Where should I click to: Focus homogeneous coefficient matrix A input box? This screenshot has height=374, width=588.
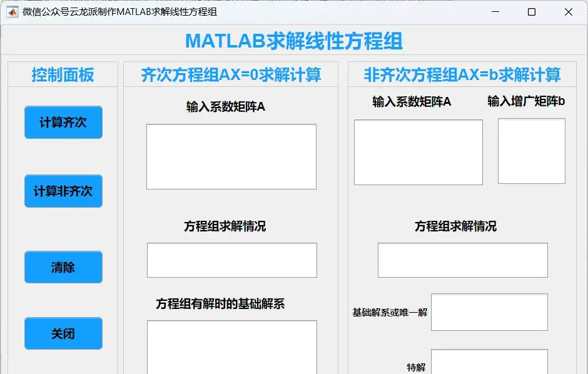point(231,156)
